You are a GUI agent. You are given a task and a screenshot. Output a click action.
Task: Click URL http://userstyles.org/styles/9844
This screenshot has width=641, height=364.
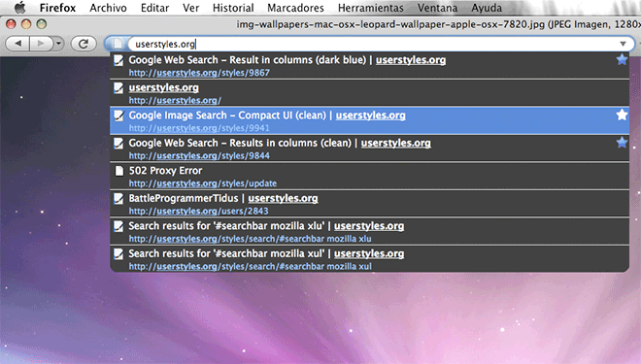(x=199, y=155)
